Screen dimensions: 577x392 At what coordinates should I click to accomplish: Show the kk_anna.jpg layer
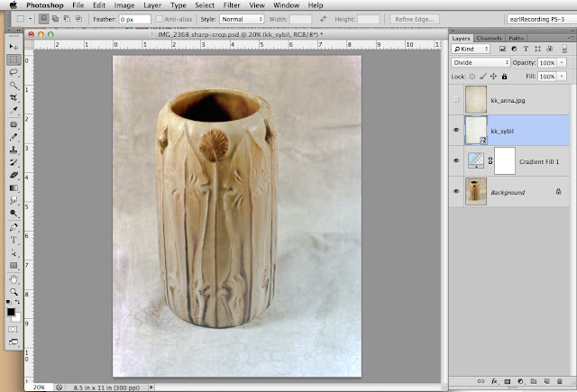[x=455, y=100]
